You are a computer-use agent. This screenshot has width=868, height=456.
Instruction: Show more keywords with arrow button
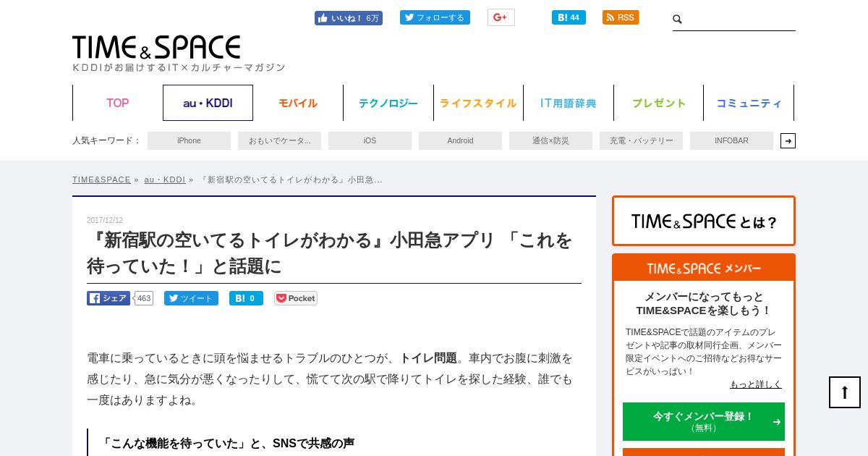(x=788, y=140)
